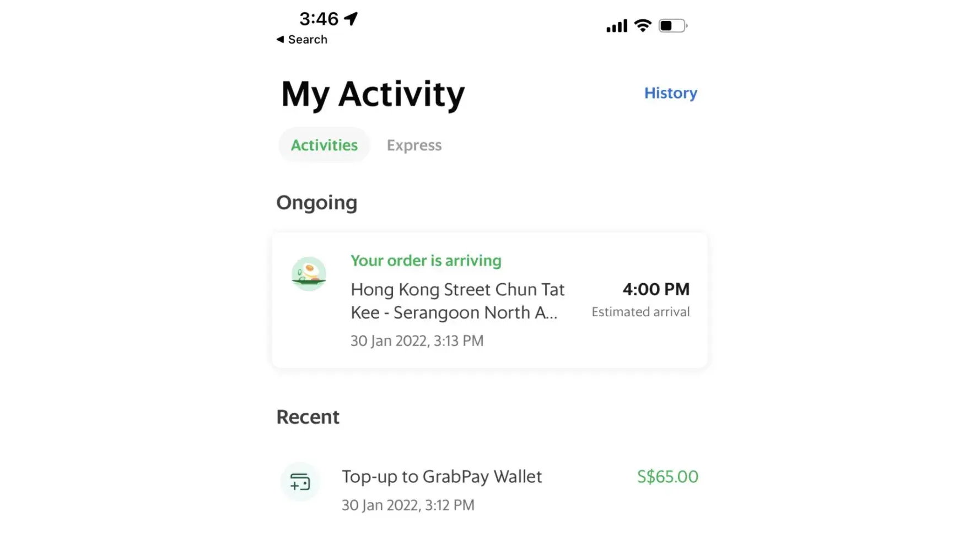Tap the My Activity page title

point(373,94)
